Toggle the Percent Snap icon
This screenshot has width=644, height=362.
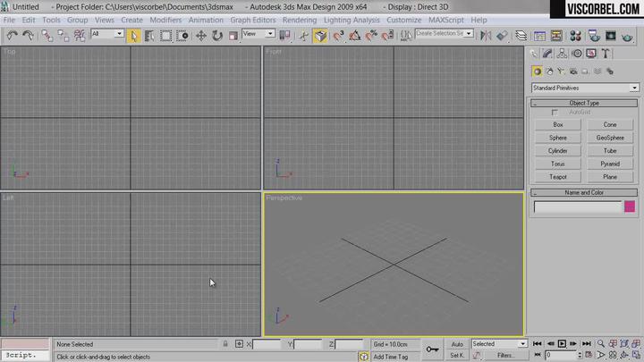click(371, 36)
